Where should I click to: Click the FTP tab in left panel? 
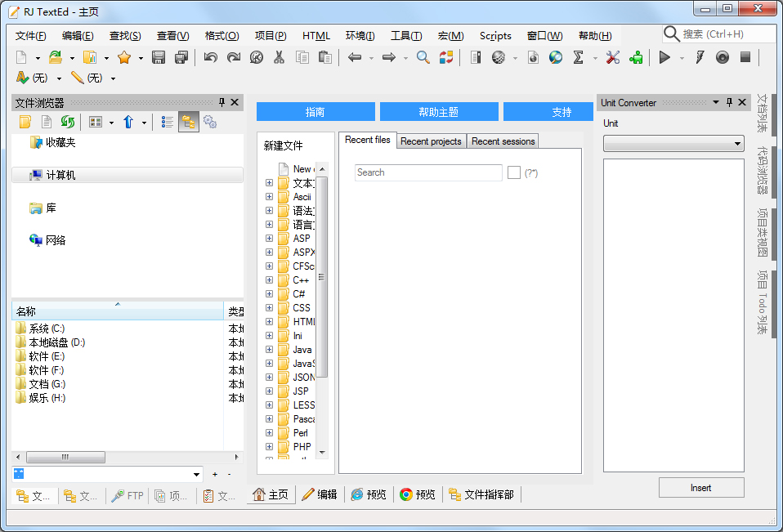click(128, 495)
